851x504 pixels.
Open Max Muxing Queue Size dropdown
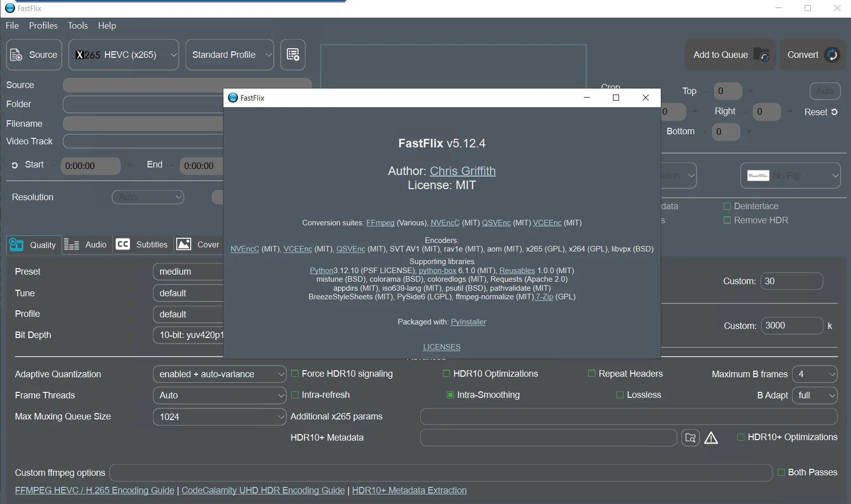click(219, 416)
